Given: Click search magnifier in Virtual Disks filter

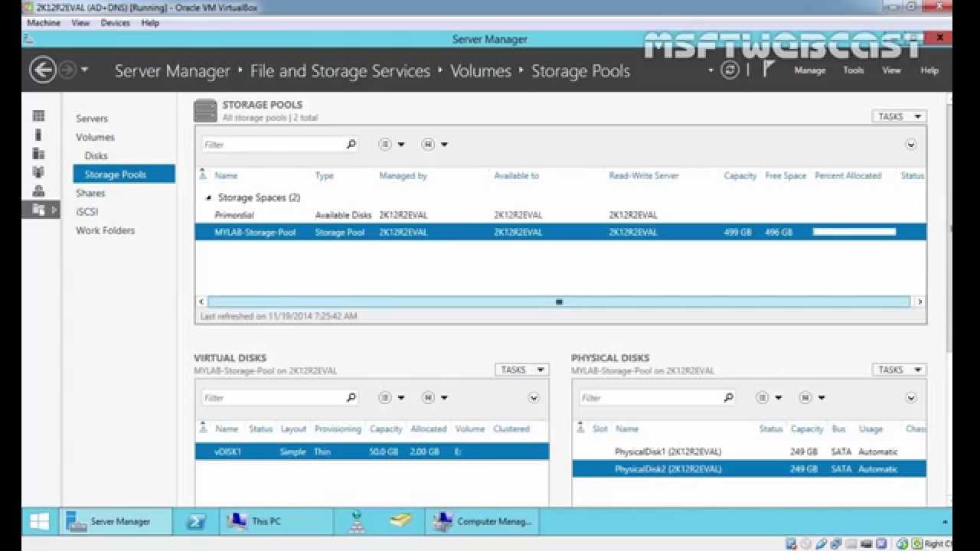Looking at the screenshot, I should click(x=351, y=397).
